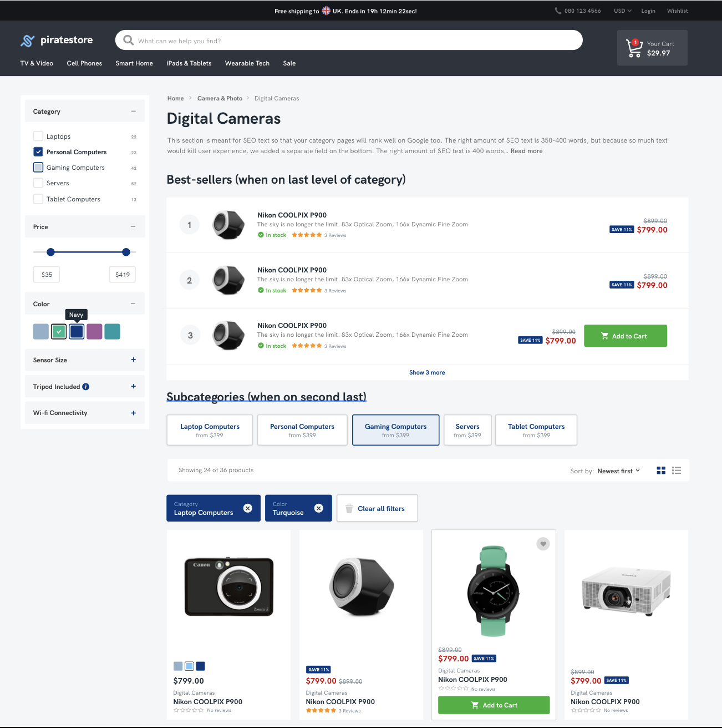
Task: Open the USD currency dropdown
Action: [623, 11]
